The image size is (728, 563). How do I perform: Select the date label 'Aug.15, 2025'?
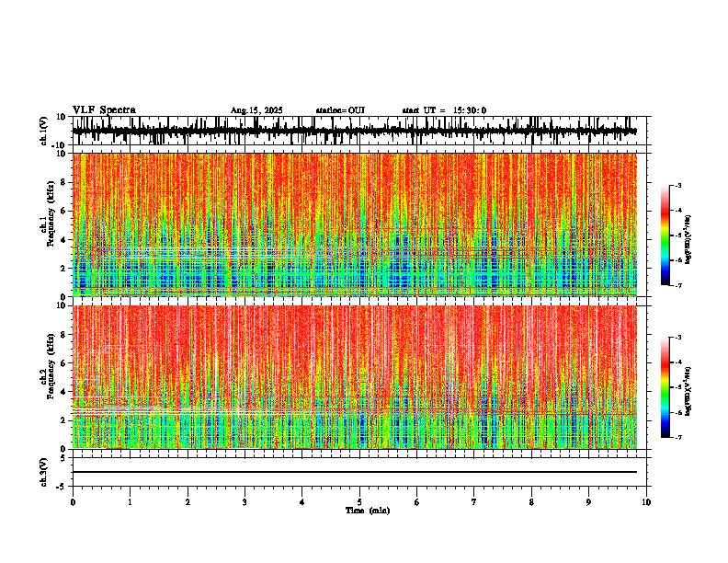point(256,110)
